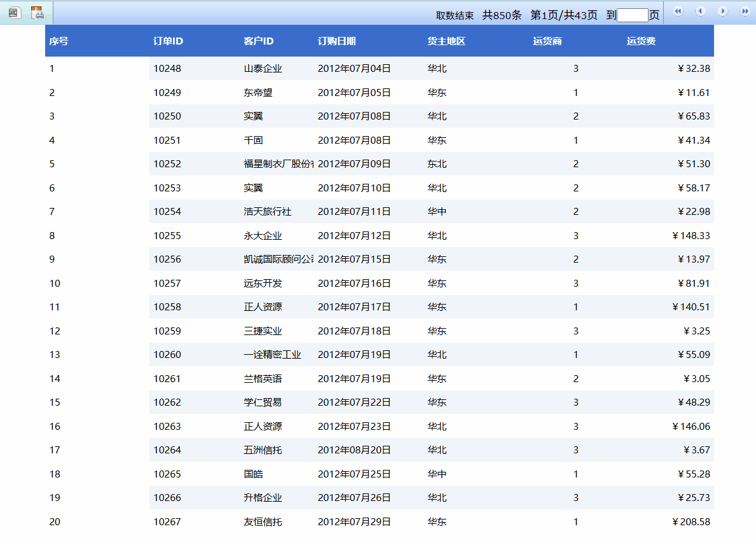
Task: Select customer 浩天旅行社 cell
Action: pyautogui.click(x=267, y=212)
